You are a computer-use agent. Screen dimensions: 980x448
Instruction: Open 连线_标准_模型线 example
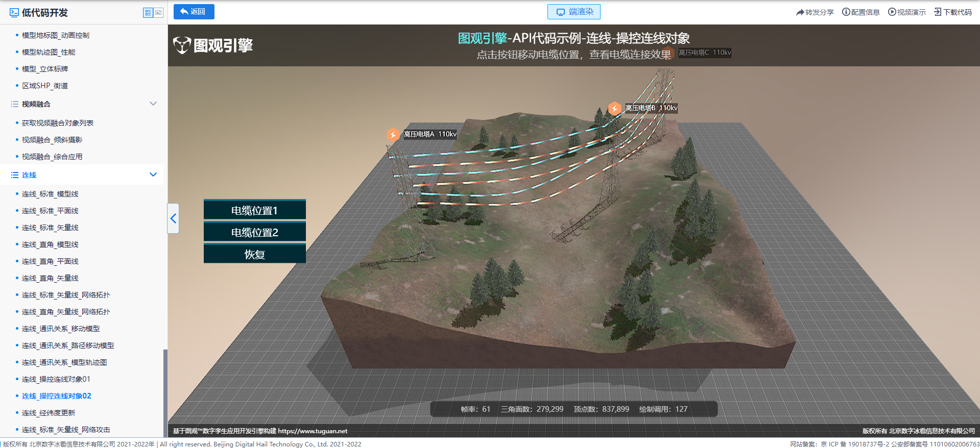click(50, 194)
